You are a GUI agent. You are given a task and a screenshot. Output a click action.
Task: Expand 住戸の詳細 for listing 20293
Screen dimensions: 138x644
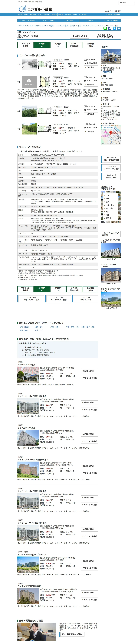91,67
